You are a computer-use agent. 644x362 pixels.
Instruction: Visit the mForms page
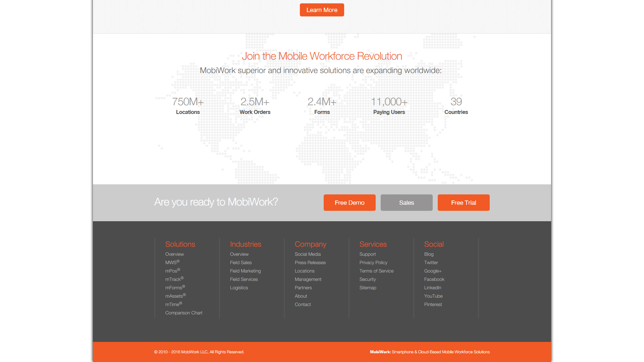(x=175, y=288)
